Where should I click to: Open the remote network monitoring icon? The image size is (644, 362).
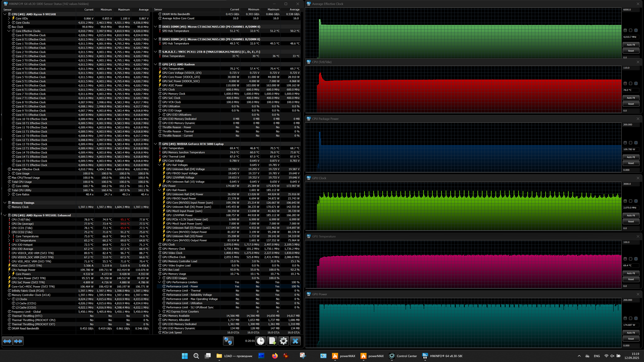point(228,341)
